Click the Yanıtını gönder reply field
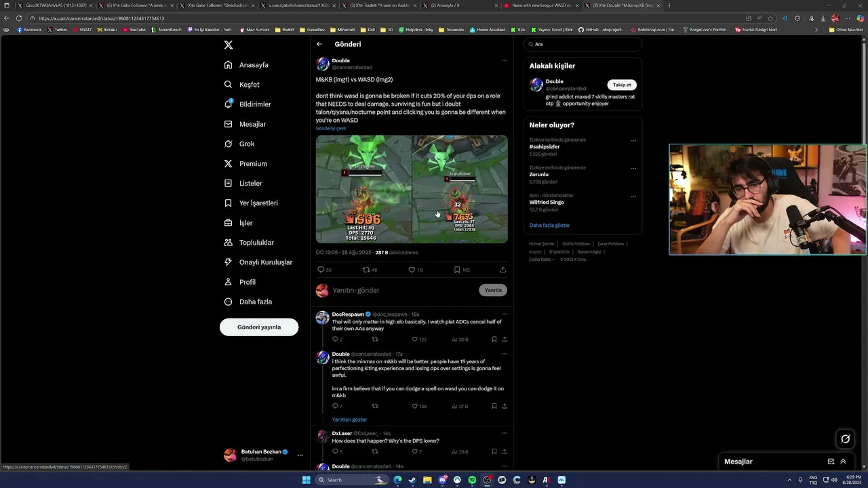Viewport: 868px width, 488px height. [404, 290]
